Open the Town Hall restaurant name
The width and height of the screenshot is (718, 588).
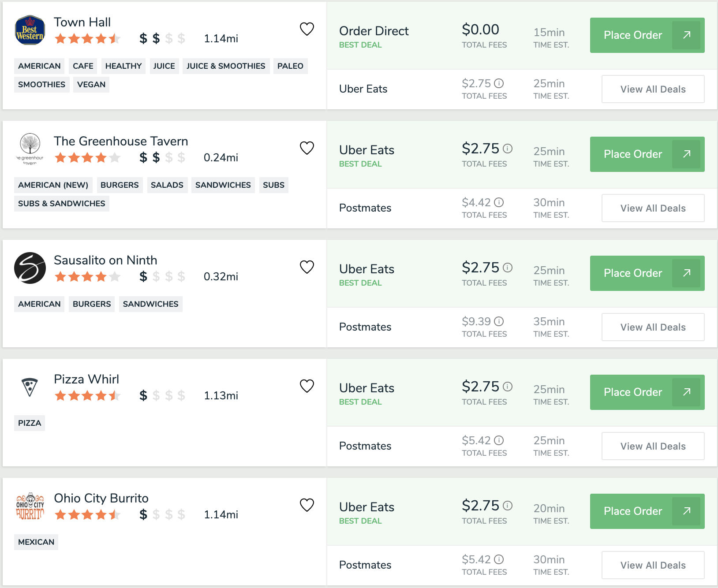(x=82, y=22)
